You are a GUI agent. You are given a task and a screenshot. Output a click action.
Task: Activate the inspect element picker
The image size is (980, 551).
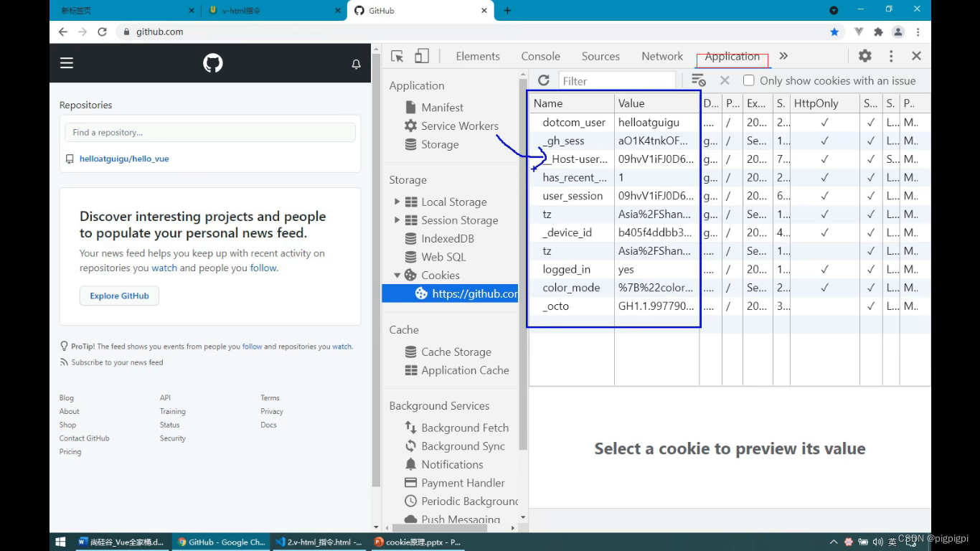click(397, 56)
